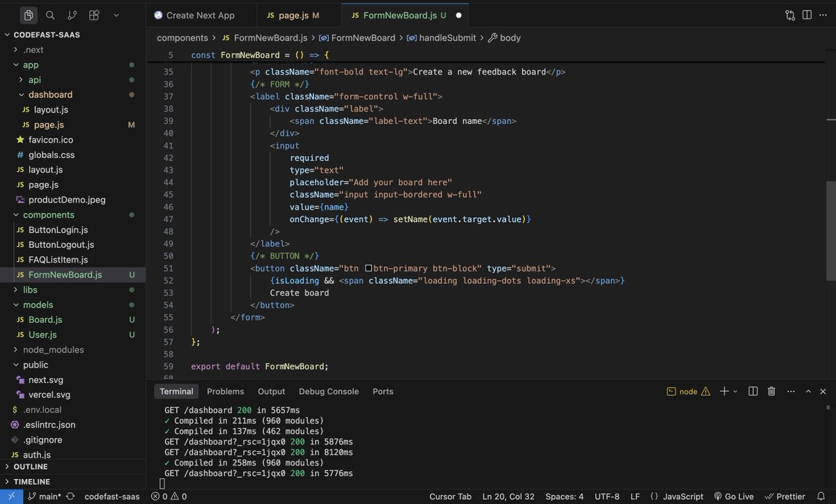The image size is (836, 504).
Task: Click the main* git branch indicator
Action: point(45,496)
